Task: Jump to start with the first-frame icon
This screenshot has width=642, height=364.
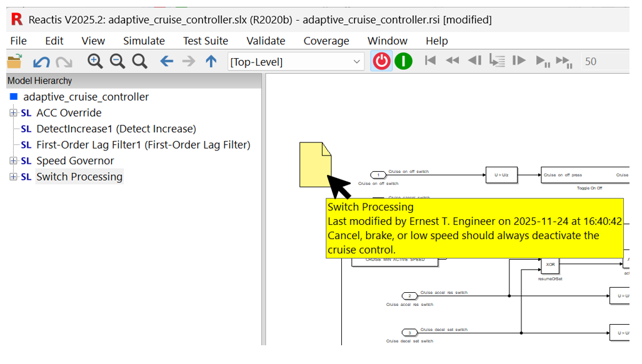Action: [430, 61]
